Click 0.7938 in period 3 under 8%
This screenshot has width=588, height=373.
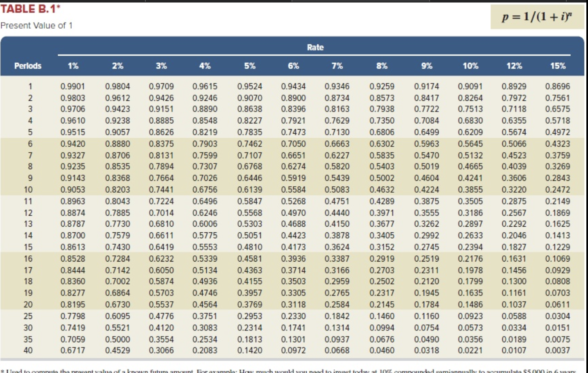coord(382,109)
